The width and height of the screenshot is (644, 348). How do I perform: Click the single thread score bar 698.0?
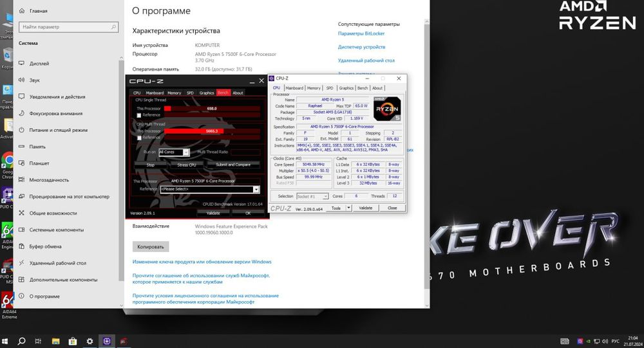(x=212, y=109)
